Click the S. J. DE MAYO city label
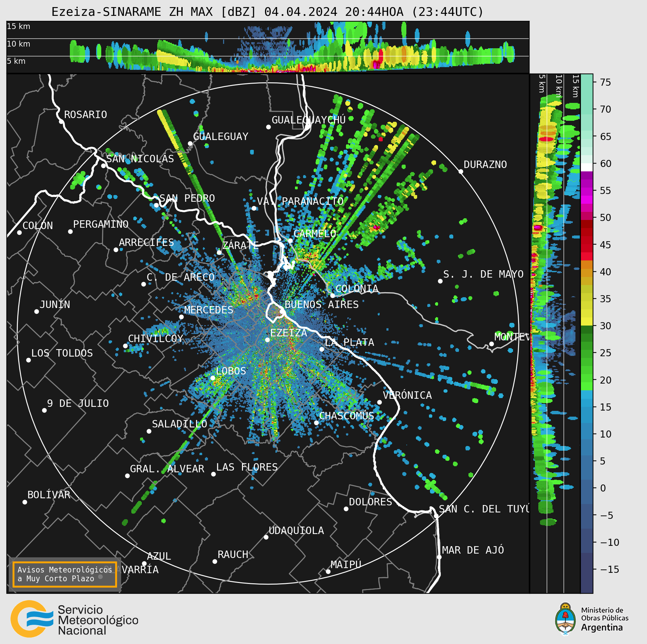Image resolution: width=647 pixels, height=644 pixels. [x=483, y=274]
